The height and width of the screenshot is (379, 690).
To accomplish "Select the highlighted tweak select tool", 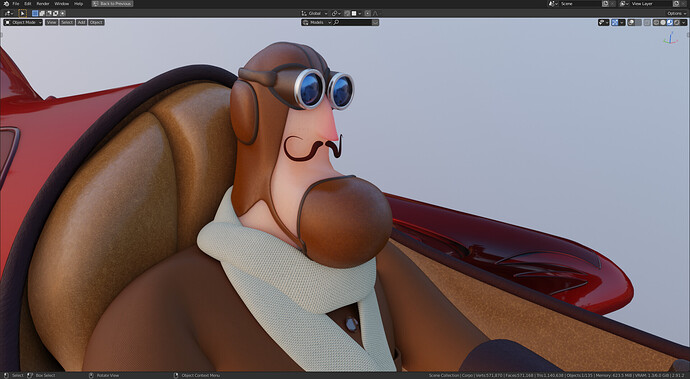I will (22, 13).
